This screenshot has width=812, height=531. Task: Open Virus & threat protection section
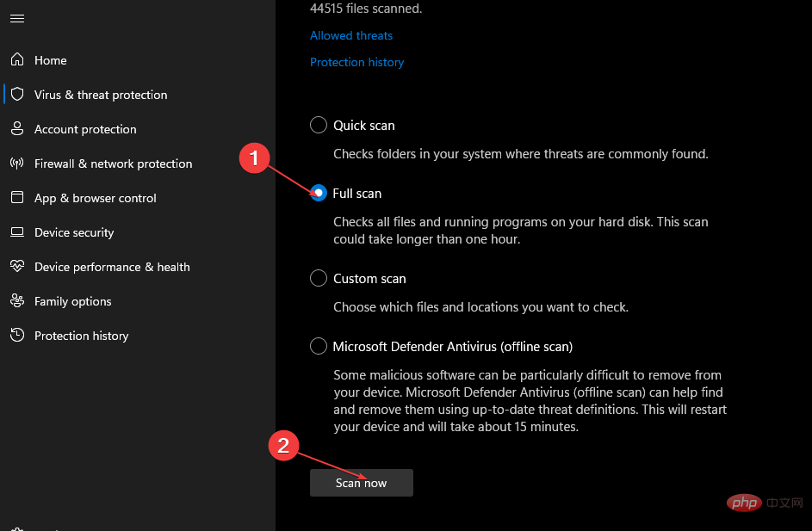coord(101,95)
